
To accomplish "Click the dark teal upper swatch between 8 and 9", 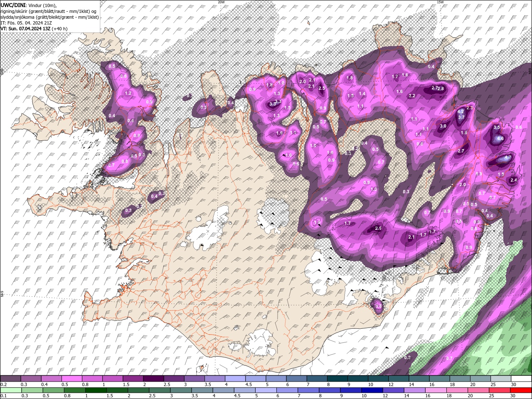I will 337,379.
